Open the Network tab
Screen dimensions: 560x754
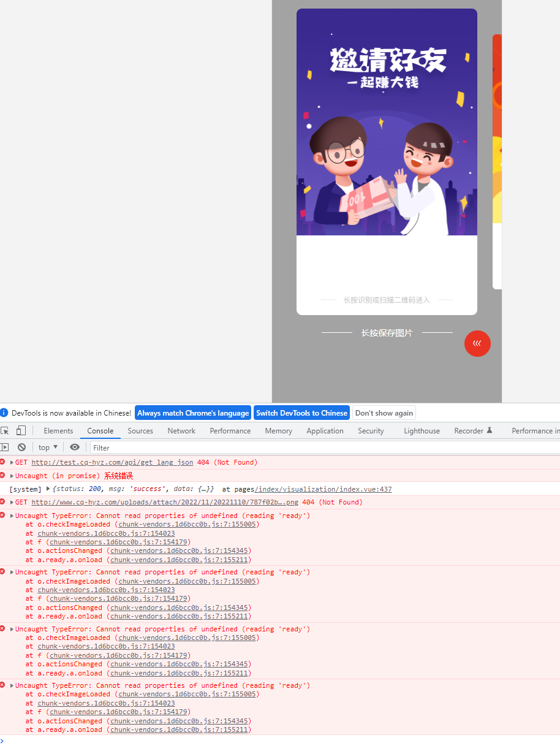pyautogui.click(x=181, y=431)
